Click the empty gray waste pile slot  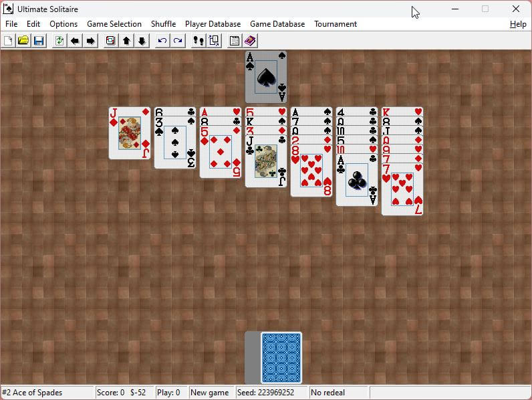coord(253,358)
